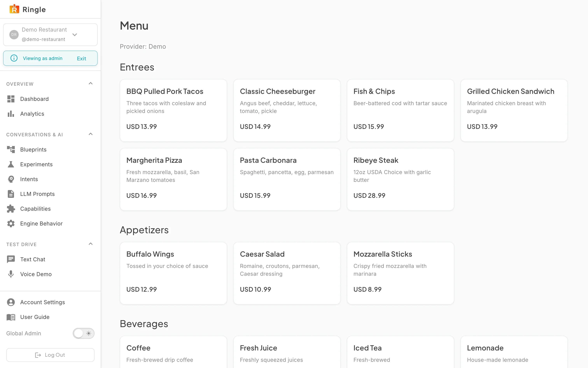Click the Voice Demo microphone icon
The width and height of the screenshot is (588, 368).
[11, 274]
